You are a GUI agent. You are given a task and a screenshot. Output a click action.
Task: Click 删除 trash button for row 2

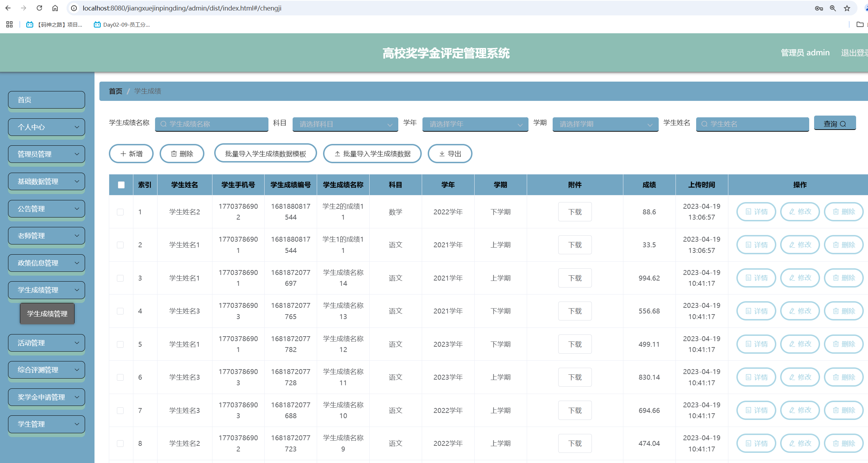point(844,245)
